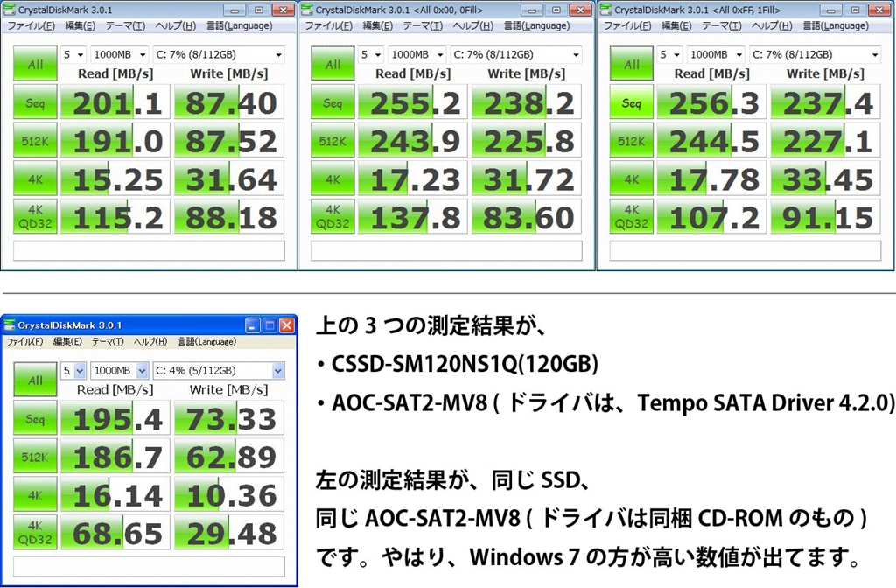Open drive dropdown in 1Fill window
The height and width of the screenshot is (588, 896).
coord(815,55)
